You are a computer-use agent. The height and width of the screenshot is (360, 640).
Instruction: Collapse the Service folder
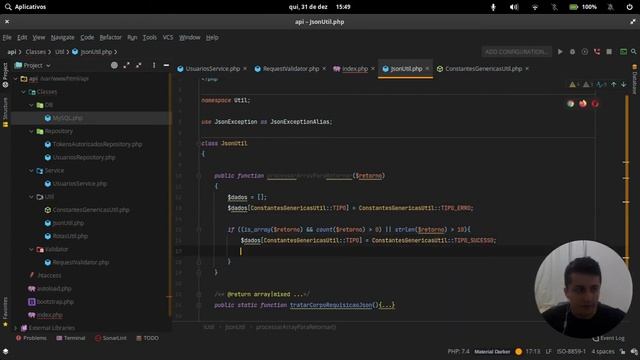[x=31, y=171]
